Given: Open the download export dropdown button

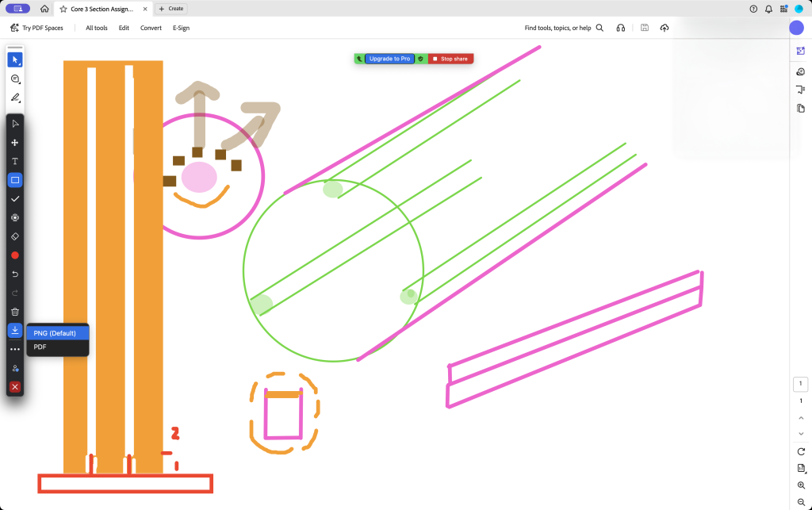Looking at the screenshot, I should click(x=15, y=330).
